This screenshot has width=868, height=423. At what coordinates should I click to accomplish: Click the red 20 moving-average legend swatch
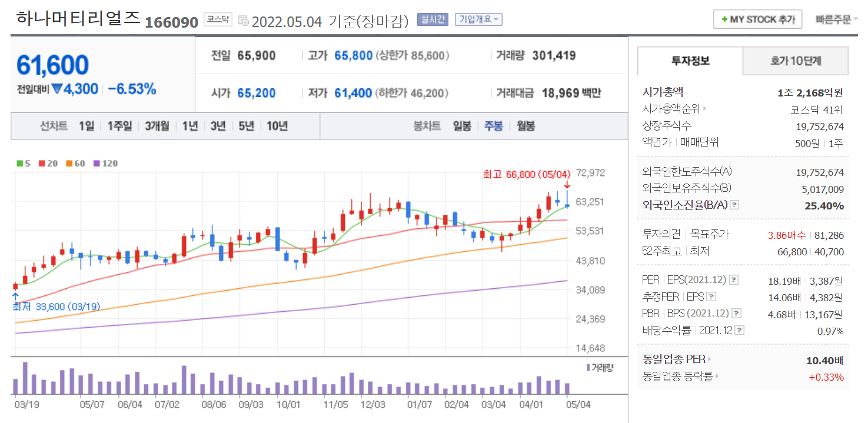[42, 164]
